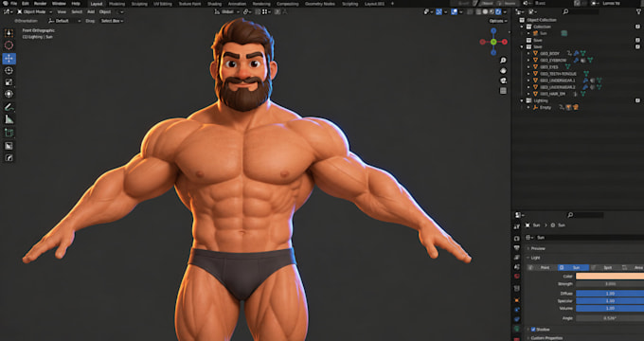Open the Object Mode dropdown
644x341 pixels.
(34, 12)
